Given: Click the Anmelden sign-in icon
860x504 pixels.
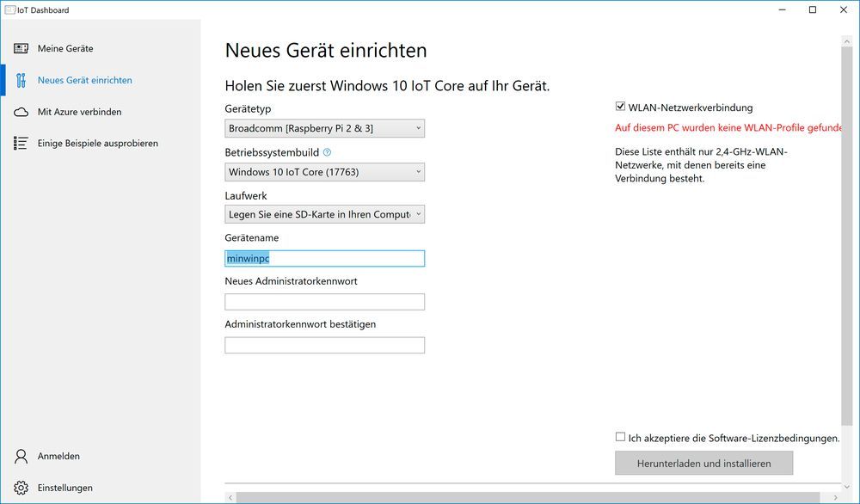Looking at the screenshot, I should coord(21,456).
